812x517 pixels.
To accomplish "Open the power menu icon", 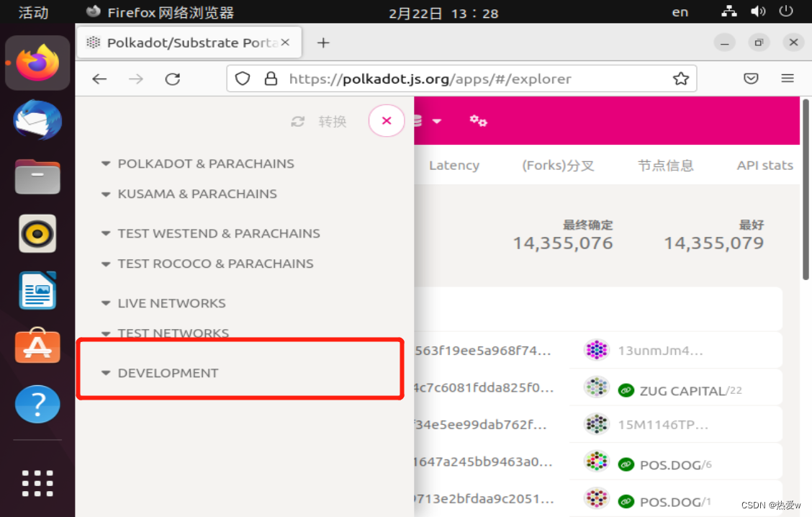I will (785, 12).
